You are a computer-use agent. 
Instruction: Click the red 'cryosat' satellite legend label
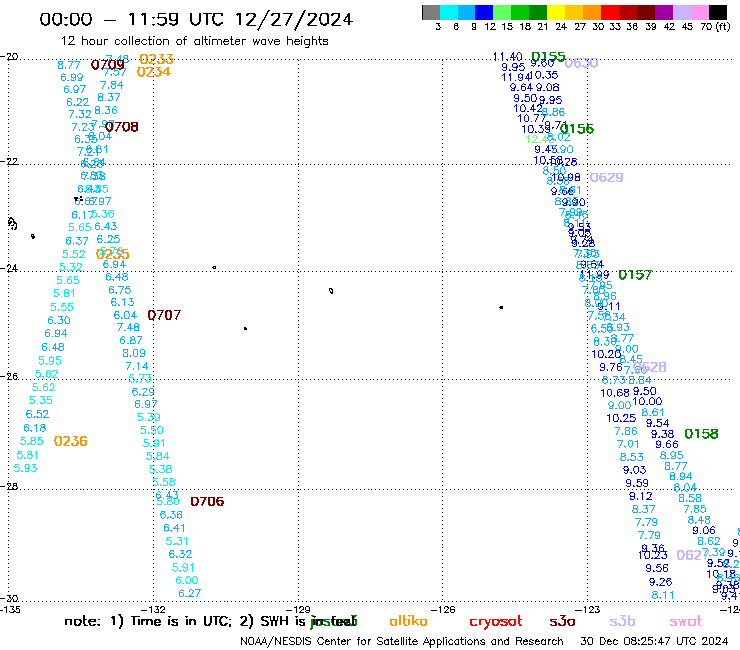pos(496,621)
